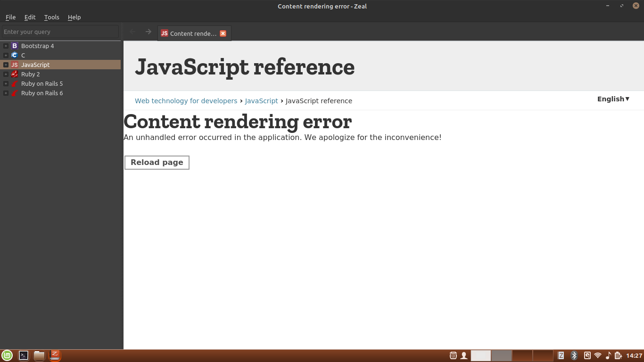Click the Bootstrap 4 docset icon
This screenshot has height=362, width=644.
click(x=15, y=46)
